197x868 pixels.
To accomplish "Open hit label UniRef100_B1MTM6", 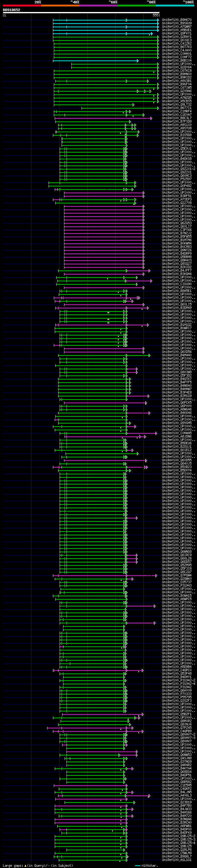I will click(177, 240).
